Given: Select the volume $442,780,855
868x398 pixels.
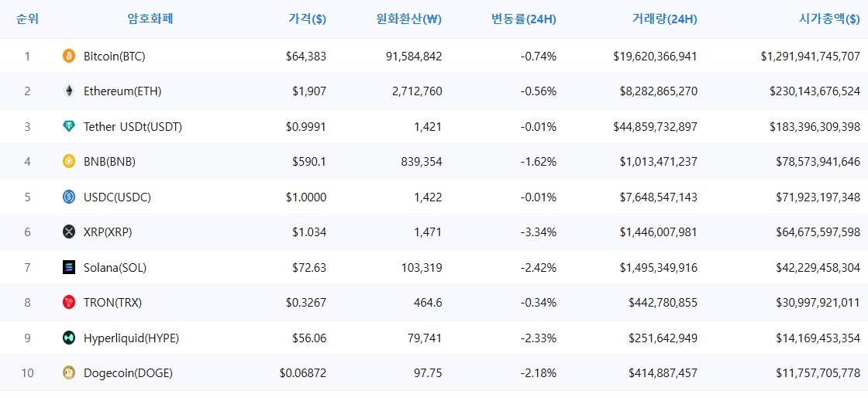Looking at the screenshot, I should [663, 302].
